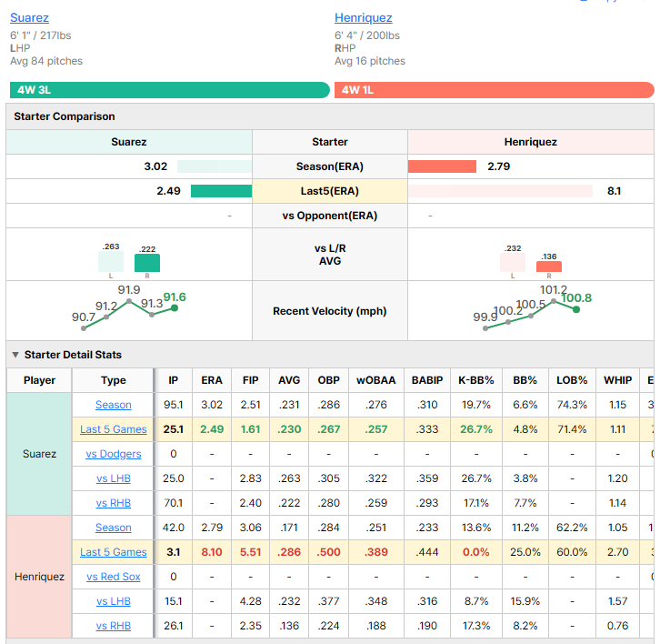Open Suarez Season stats link

(x=114, y=405)
